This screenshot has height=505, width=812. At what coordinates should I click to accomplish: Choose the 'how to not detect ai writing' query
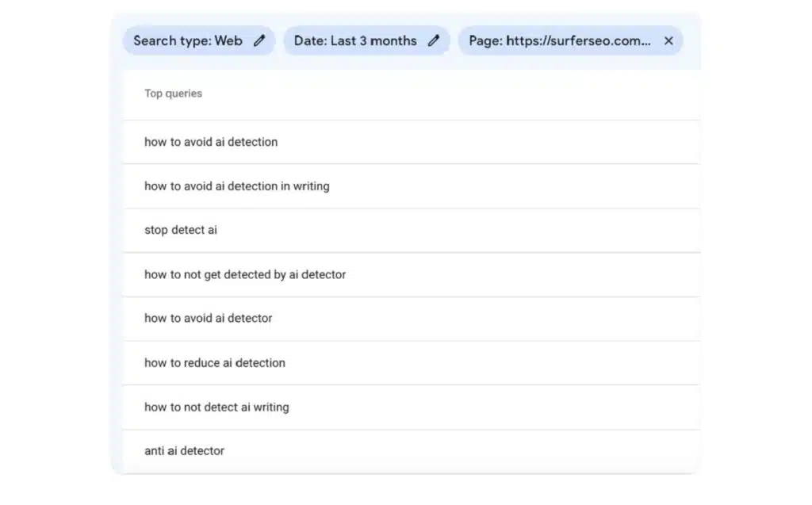tap(216, 407)
